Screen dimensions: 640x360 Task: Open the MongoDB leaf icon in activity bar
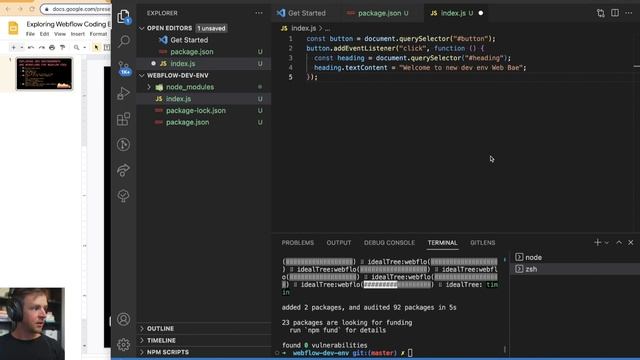[123, 196]
